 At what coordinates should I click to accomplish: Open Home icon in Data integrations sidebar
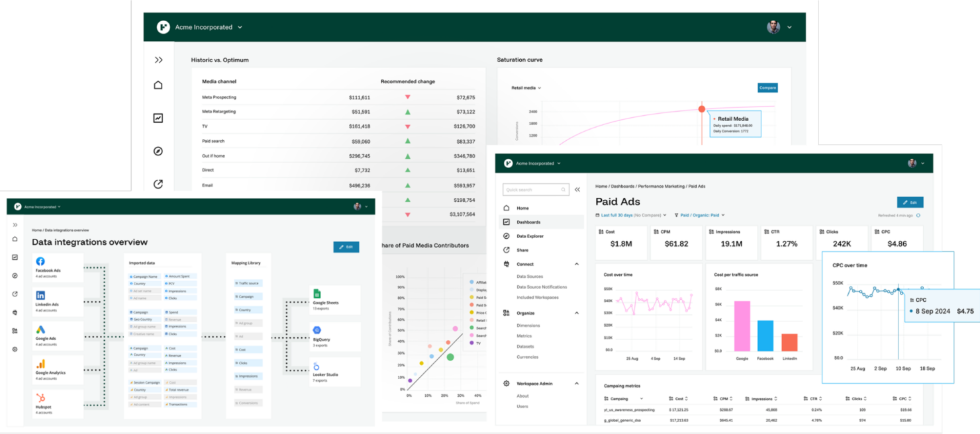15,239
